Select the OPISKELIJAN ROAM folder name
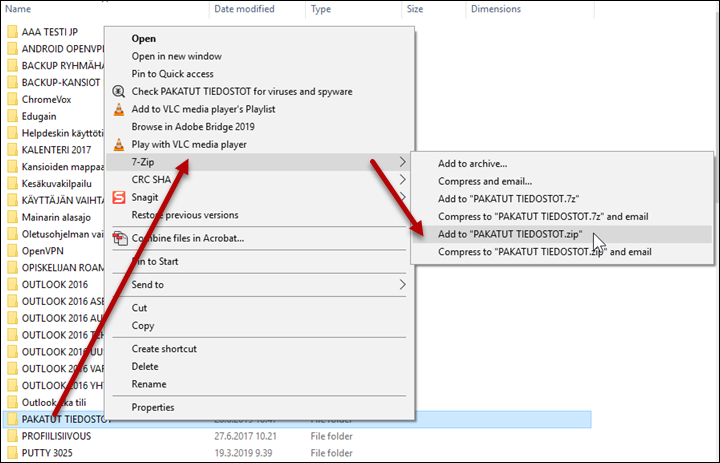This screenshot has height=463, width=720. 63,268
